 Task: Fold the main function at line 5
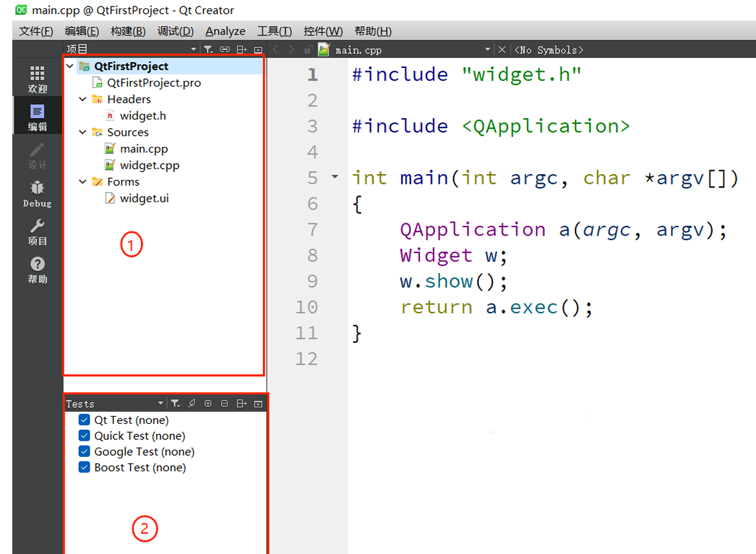coord(335,177)
